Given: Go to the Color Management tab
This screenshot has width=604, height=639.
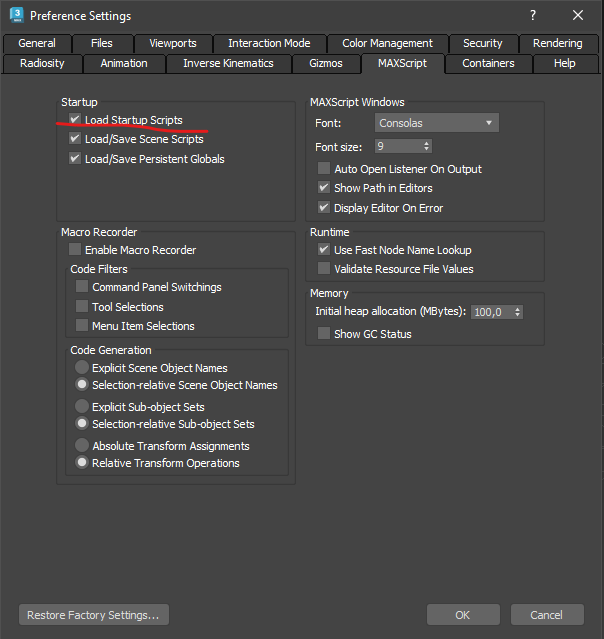Looking at the screenshot, I should coord(387,43).
